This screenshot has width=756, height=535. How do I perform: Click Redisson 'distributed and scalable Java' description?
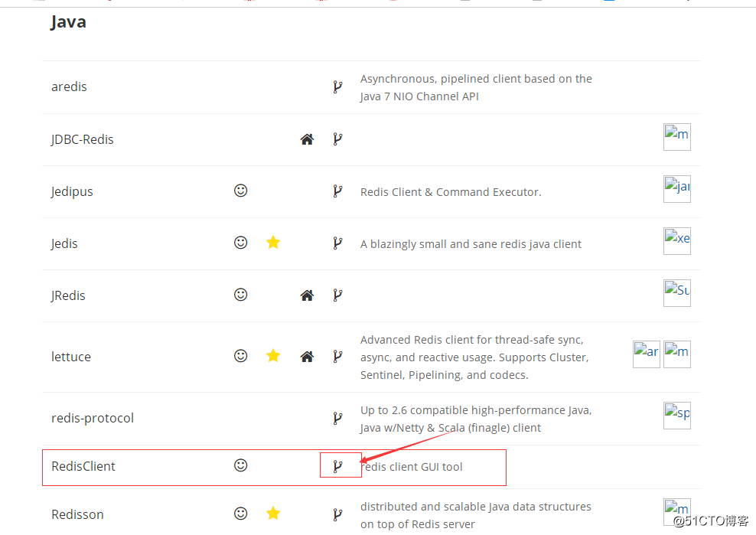475,515
